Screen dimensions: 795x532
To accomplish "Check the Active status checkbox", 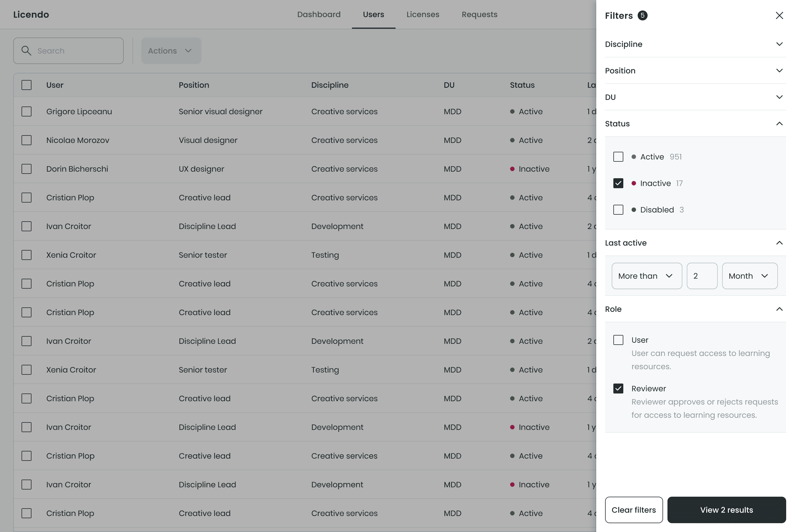I will coord(618,157).
